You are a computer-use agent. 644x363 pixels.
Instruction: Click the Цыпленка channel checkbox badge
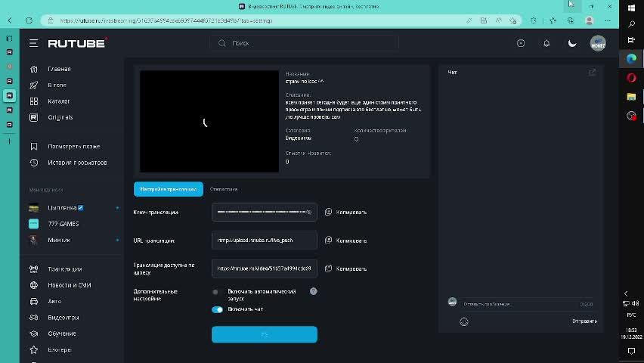80,208
